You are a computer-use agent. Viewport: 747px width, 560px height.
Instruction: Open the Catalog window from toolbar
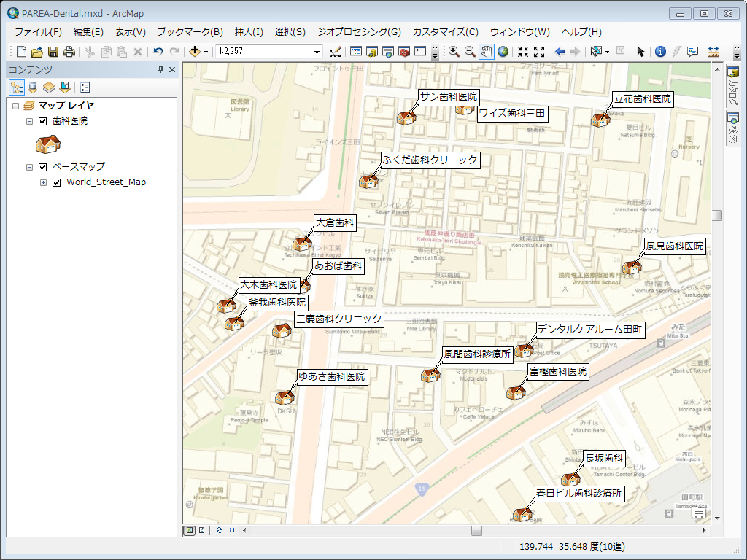coord(371,52)
